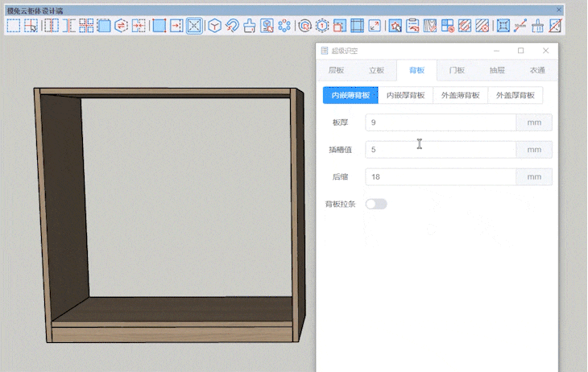The image size is (588, 372).
Task: Click the 板厚 input field
Action: pyautogui.click(x=440, y=122)
